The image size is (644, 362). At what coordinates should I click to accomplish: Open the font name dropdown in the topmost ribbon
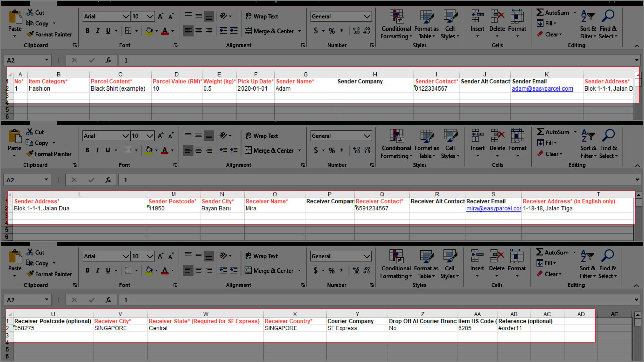pos(126,16)
